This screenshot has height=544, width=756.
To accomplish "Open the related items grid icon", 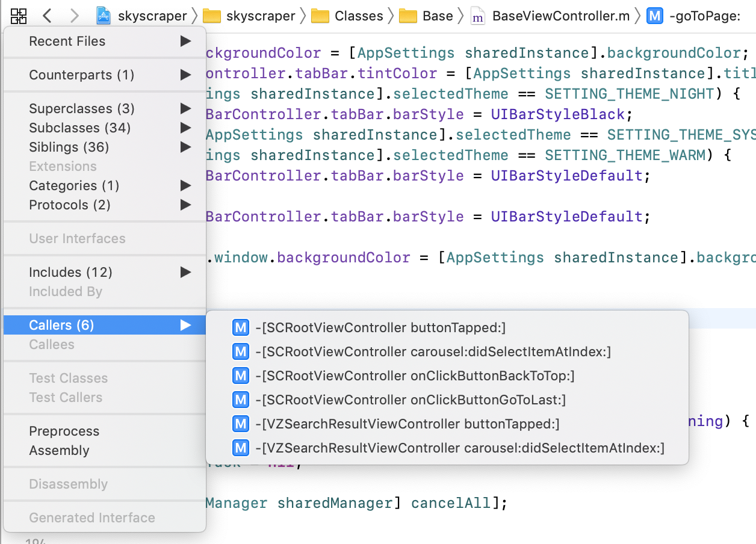I will (19, 16).
